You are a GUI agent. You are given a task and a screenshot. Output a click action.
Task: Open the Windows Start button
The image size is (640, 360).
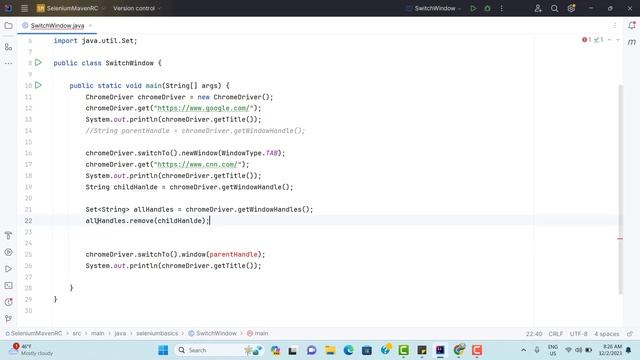tap(163, 350)
